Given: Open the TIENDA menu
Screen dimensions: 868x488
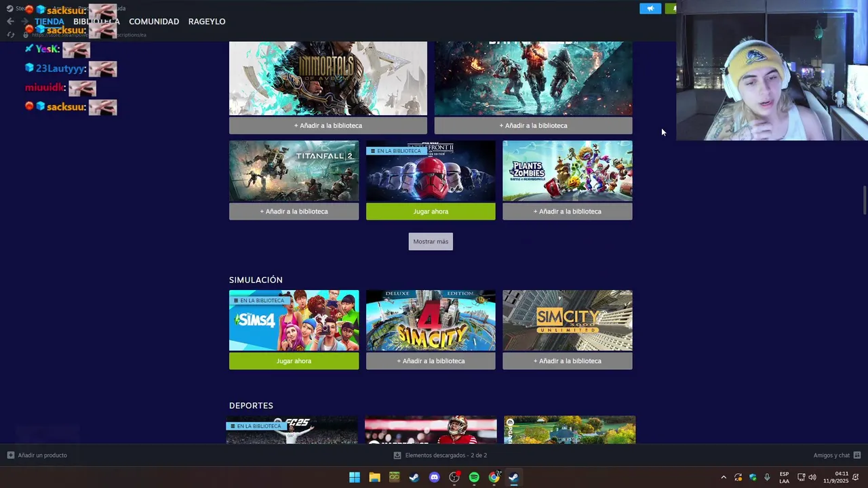Looking at the screenshot, I should click(50, 22).
